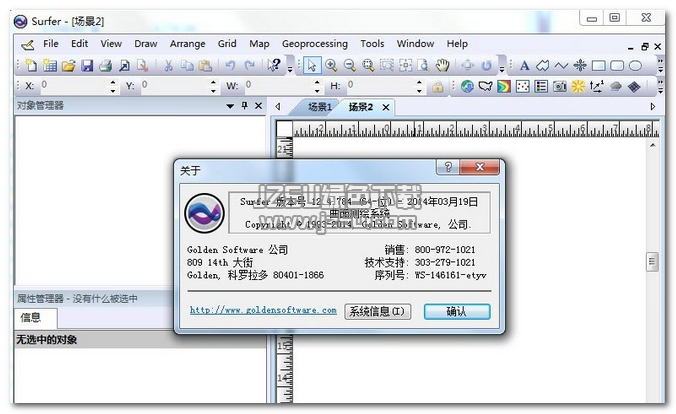The height and width of the screenshot is (414, 676).
Task: Redo the last action
Action: pyautogui.click(x=249, y=66)
